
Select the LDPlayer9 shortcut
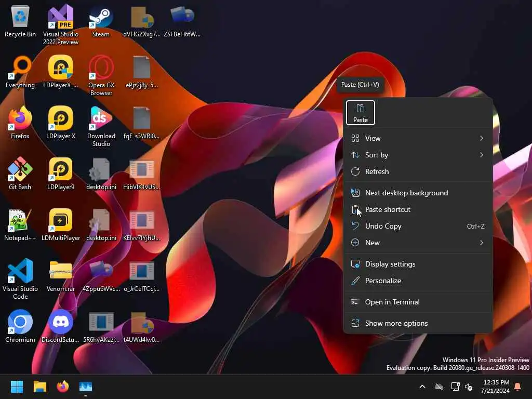tap(61, 174)
